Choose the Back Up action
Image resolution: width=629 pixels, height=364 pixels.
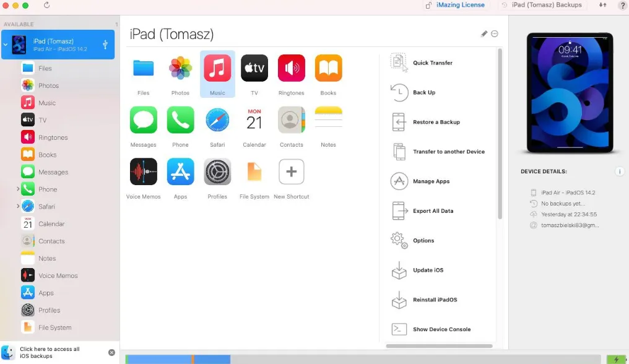(413, 92)
